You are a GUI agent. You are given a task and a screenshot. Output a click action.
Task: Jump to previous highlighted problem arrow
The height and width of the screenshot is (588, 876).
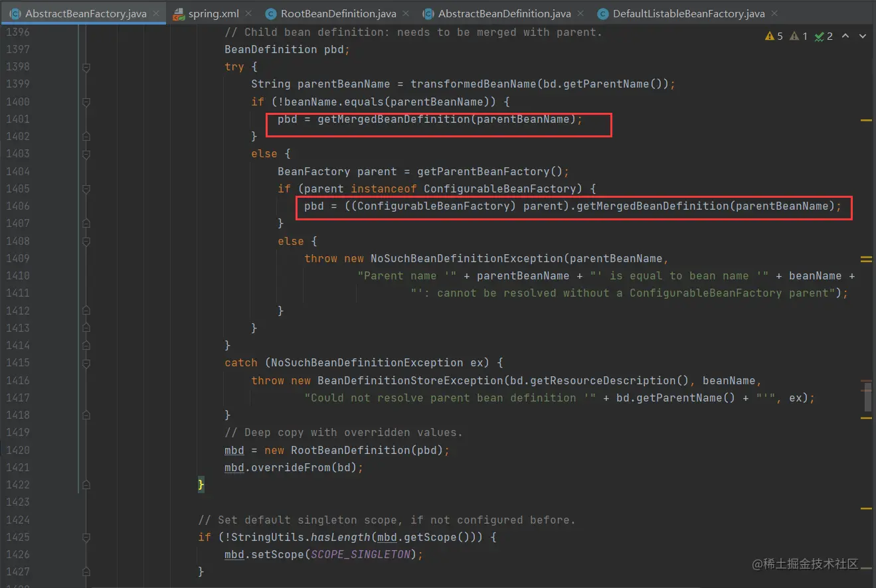(845, 37)
